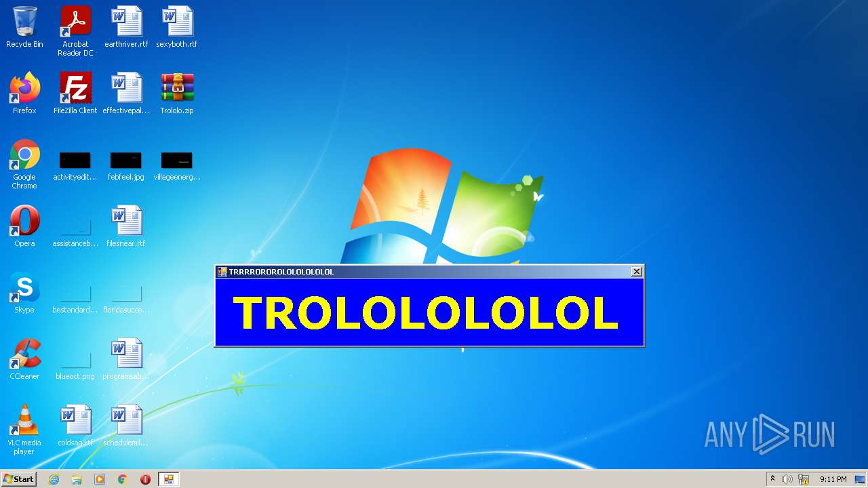Viewport: 868px width, 488px height.
Task: Open the network tray icon
Action: tap(804, 479)
